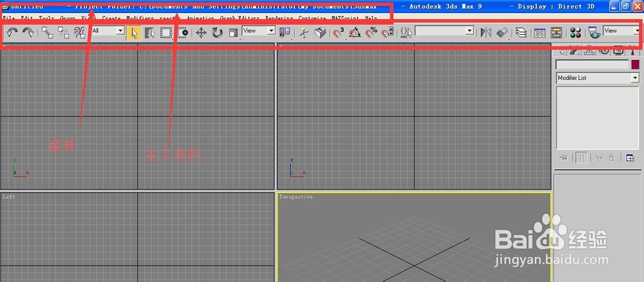Open Render Scene teapot icon
This screenshot has height=282, width=644.
click(594, 33)
